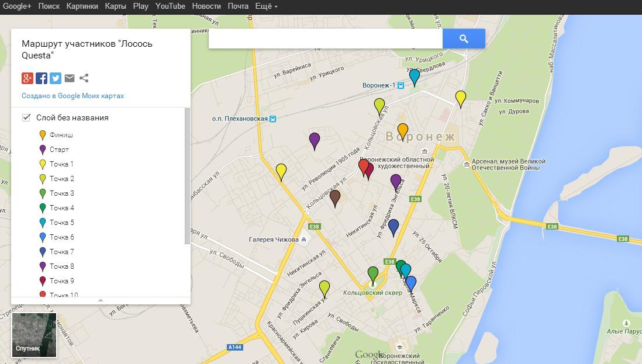Image resolution: width=642 pixels, height=364 pixels.
Task: Collapse the legend panel with bottom arrow
Action: 101,300
